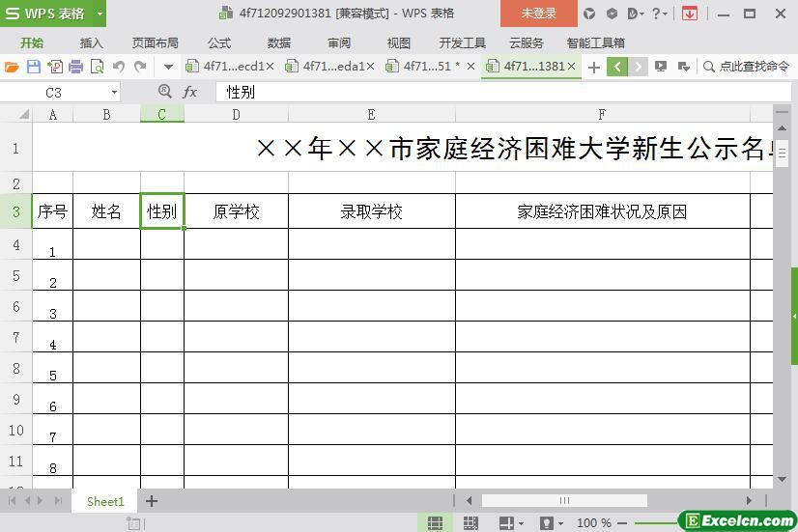Open the help question mark dropdown
The image size is (798, 532).
660,14
